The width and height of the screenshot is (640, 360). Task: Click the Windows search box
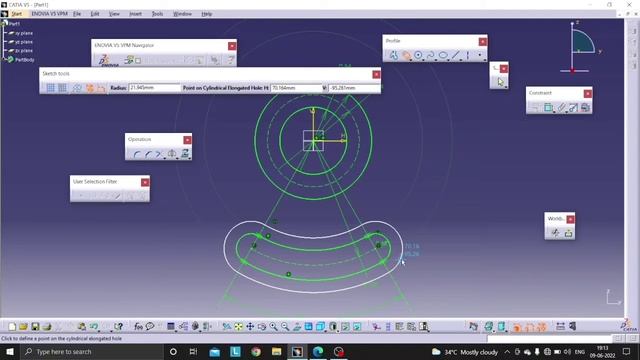tap(92, 351)
